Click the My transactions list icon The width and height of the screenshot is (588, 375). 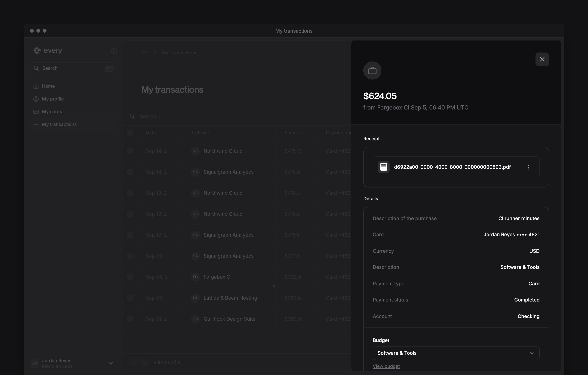[36, 124]
